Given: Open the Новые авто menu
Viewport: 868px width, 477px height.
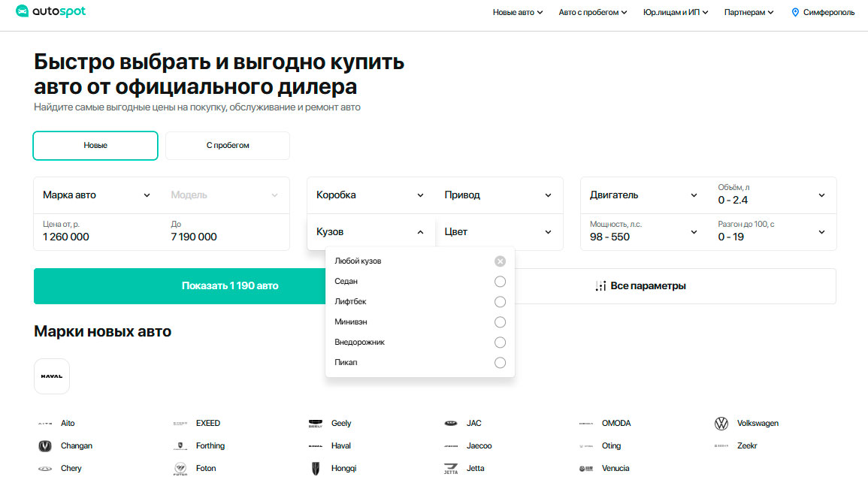Looking at the screenshot, I should coord(518,12).
